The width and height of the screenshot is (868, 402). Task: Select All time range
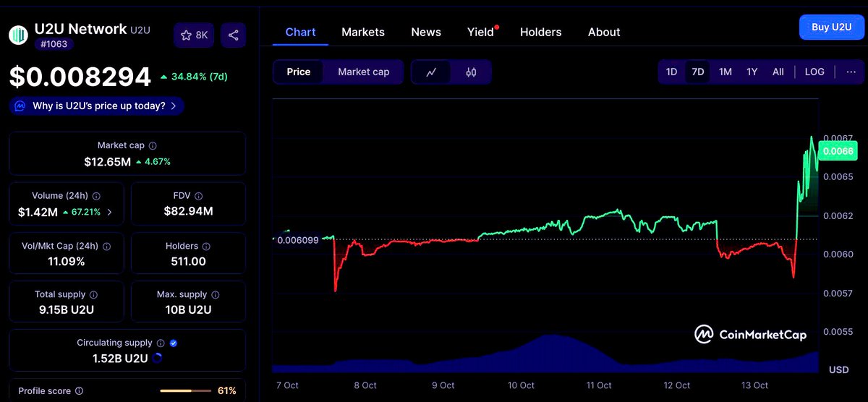tap(778, 72)
